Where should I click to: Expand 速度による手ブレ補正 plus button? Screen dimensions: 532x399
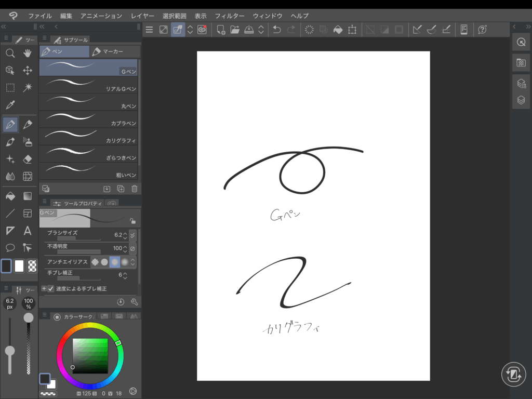click(x=44, y=288)
